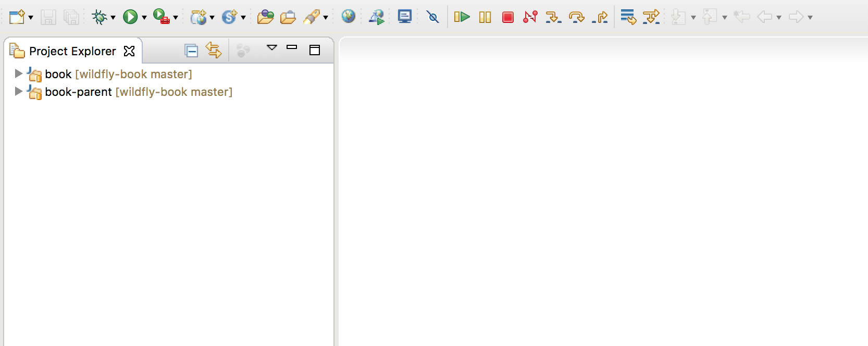Click the red Terminate stop button
This screenshot has height=346, width=868.
508,17
